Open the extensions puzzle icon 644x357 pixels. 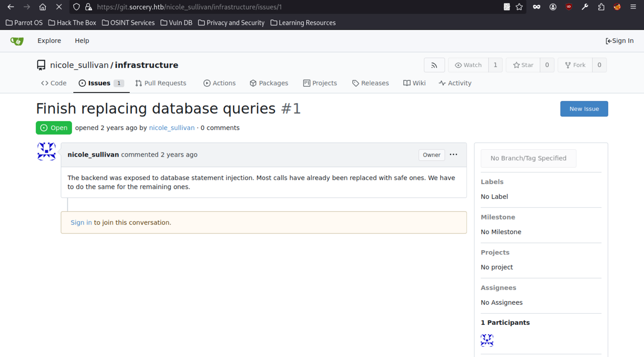(601, 7)
